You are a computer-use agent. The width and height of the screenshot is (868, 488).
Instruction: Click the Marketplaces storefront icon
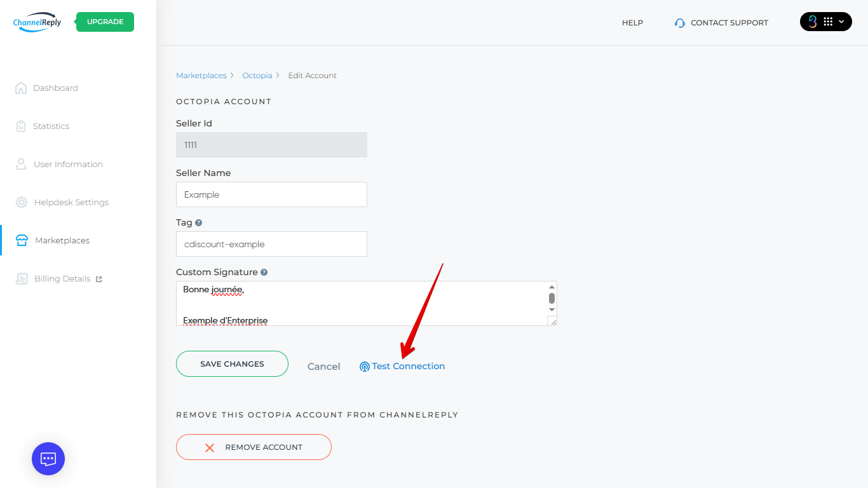click(22, 240)
